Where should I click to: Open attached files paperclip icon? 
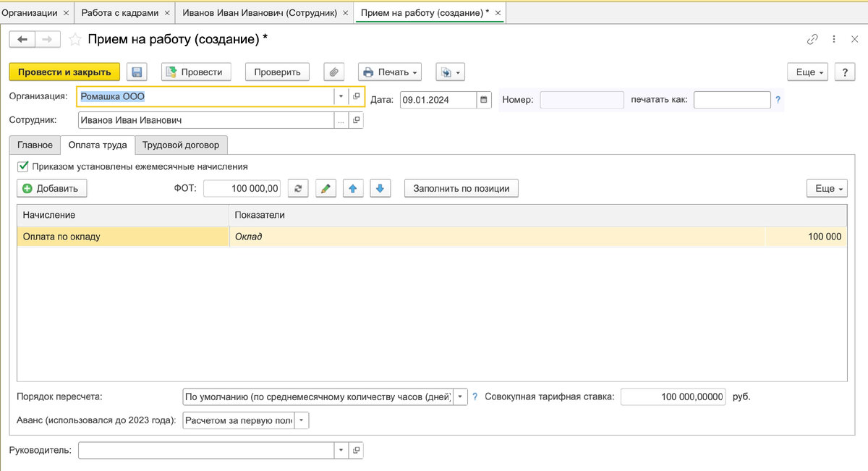334,72
